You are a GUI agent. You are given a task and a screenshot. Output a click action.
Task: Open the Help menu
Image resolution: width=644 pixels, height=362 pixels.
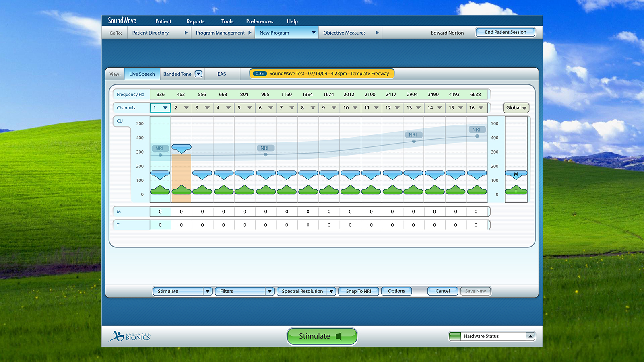pos(292,21)
